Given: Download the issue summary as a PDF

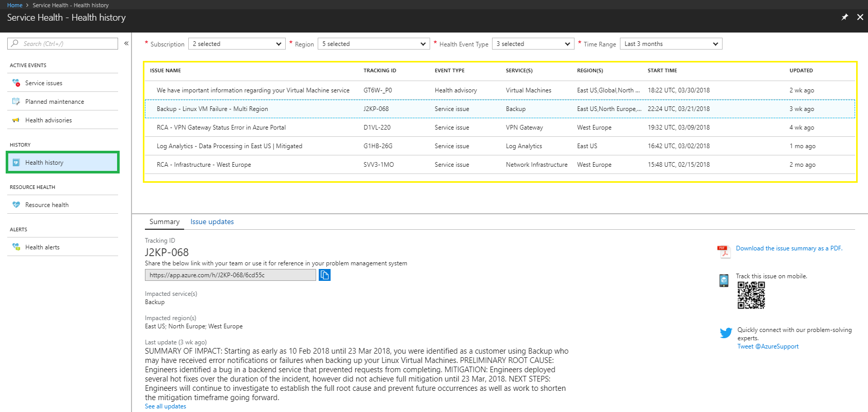Looking at the screenshot, I should pyautogui.click(x=789, y=248).
